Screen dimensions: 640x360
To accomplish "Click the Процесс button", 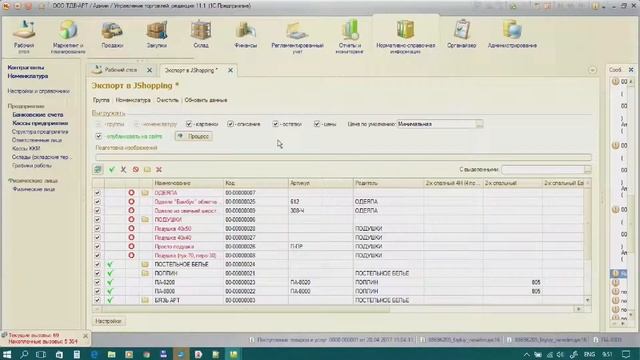I will [x=193, y=136].
